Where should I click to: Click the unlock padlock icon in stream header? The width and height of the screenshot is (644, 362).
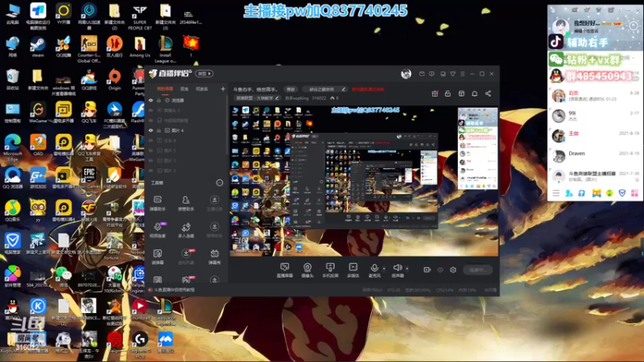pos(448,93)
